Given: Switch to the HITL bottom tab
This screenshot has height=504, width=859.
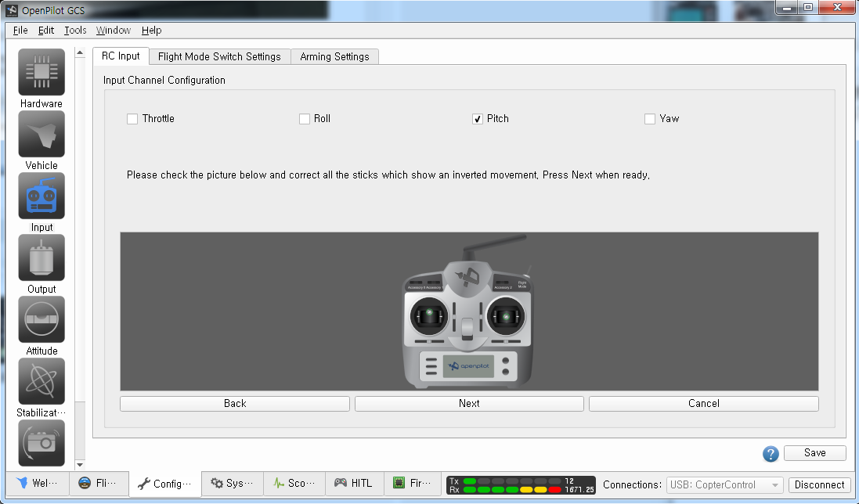Looking at the screenshot, I should [355, 483].
